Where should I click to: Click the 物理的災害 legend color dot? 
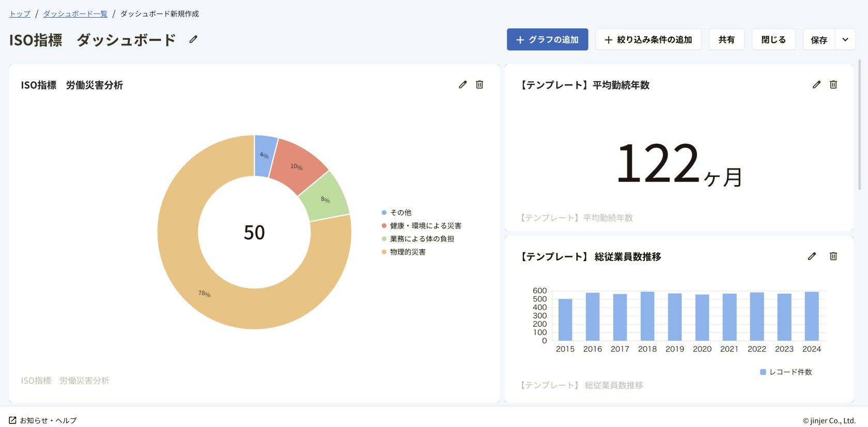click(384, 252)
